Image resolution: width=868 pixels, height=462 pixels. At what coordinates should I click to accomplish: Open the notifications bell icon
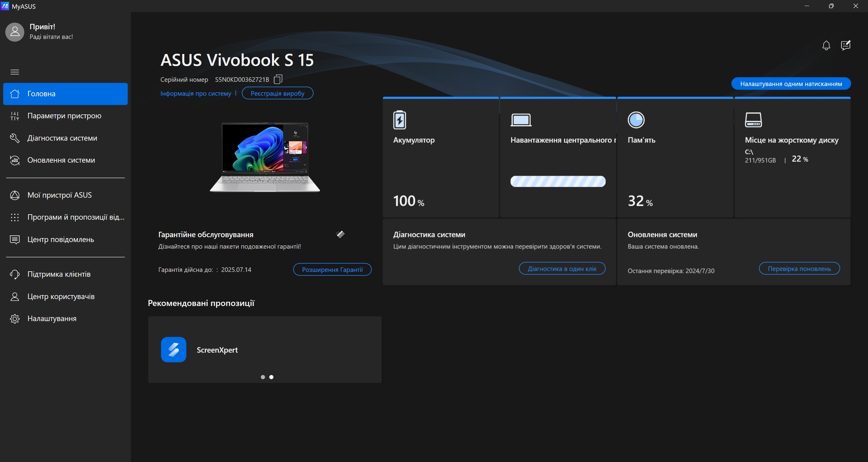tap(826, 45)
